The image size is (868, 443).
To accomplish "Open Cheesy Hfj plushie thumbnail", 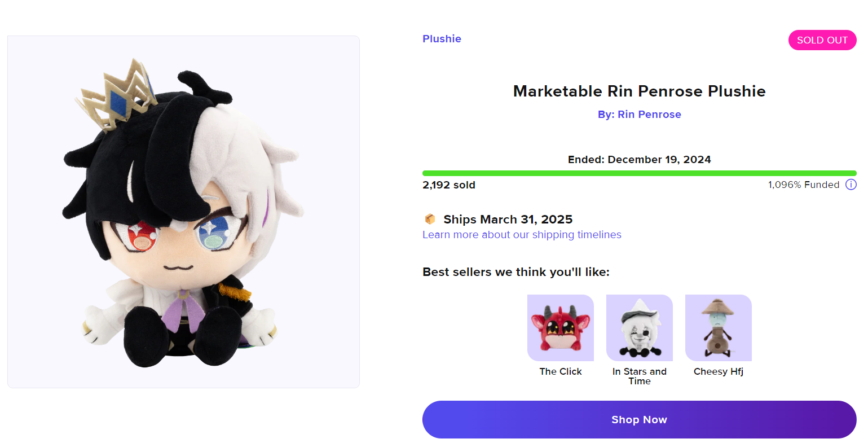I will coord(718,328).
